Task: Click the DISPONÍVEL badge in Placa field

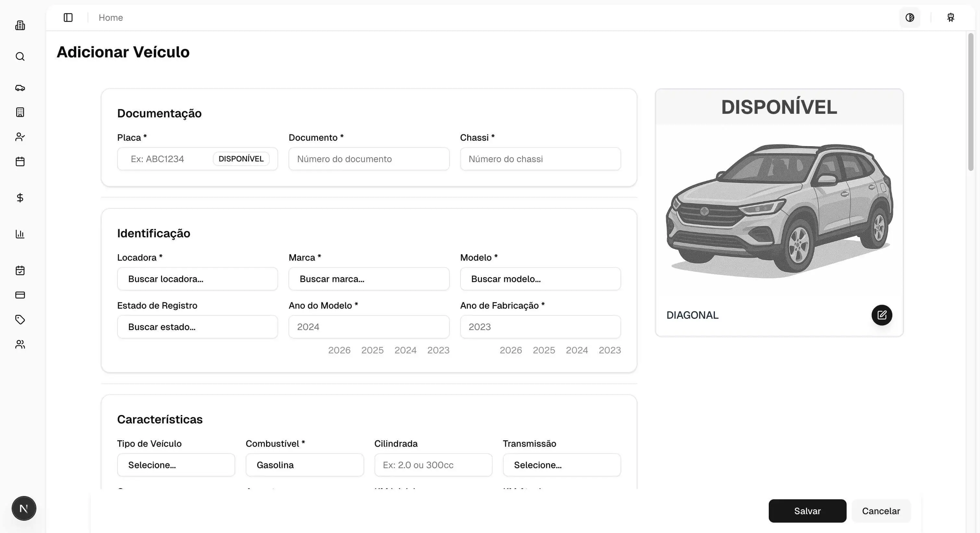Action: click(x=241, y=159)
